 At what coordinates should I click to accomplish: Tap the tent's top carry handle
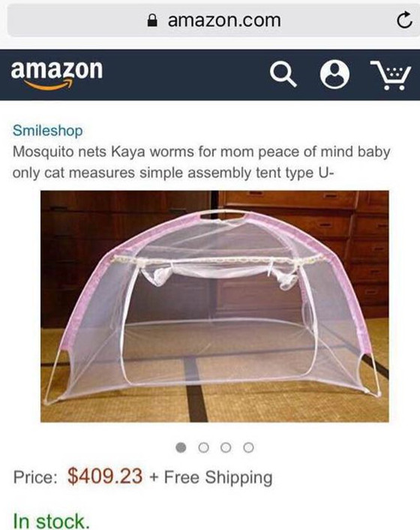tap(223, 214)
